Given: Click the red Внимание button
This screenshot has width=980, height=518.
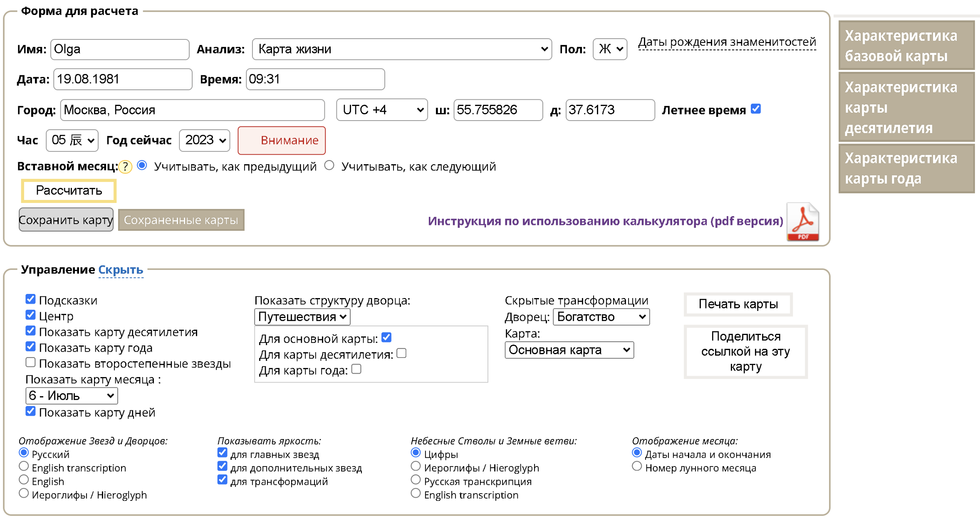Looking at the screenshot, I should (x=282, y=140).
